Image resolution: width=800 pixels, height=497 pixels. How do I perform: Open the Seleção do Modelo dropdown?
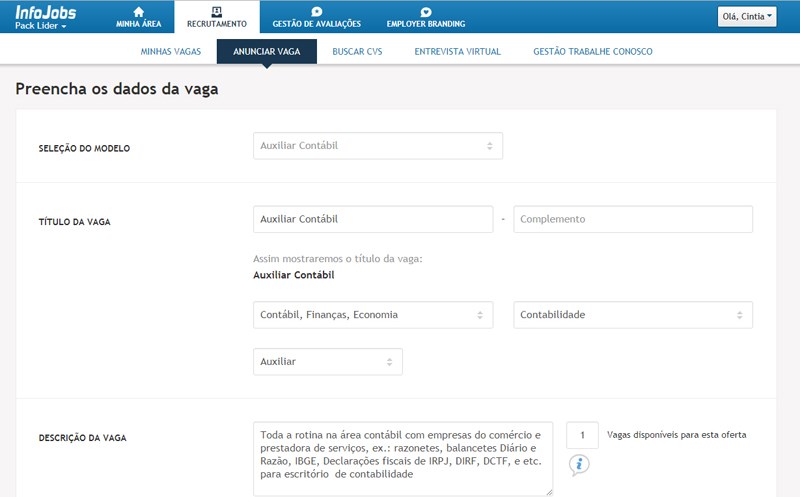click(x=378, y=146)
